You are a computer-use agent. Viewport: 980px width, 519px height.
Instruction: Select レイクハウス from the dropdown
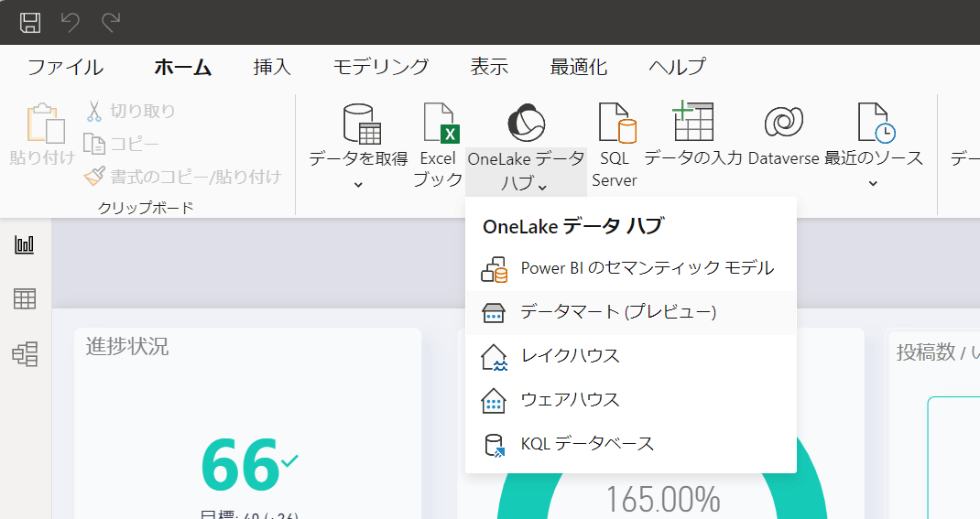[631, 356]
